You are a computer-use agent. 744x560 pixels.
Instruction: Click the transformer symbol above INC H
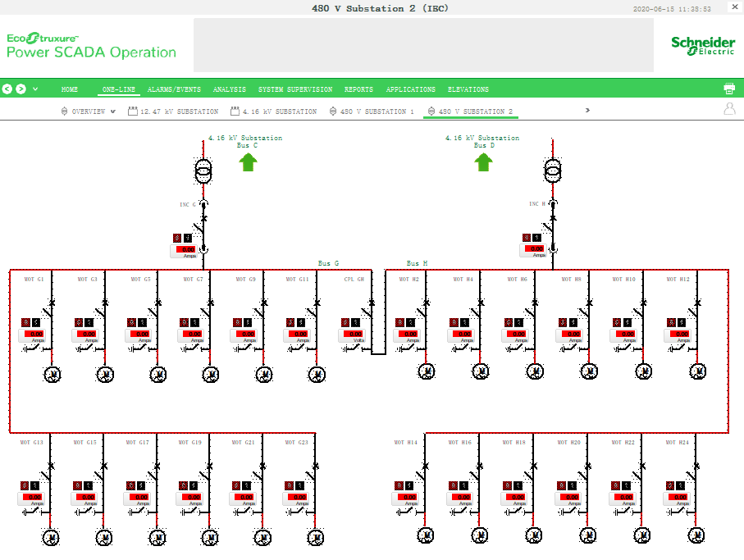tap(552, 171)
